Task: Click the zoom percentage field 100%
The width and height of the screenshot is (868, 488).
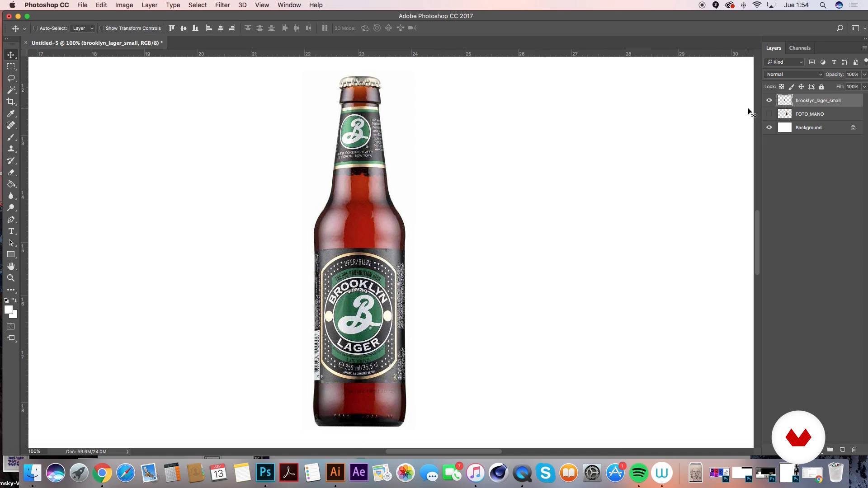Action: pos(34,451)
